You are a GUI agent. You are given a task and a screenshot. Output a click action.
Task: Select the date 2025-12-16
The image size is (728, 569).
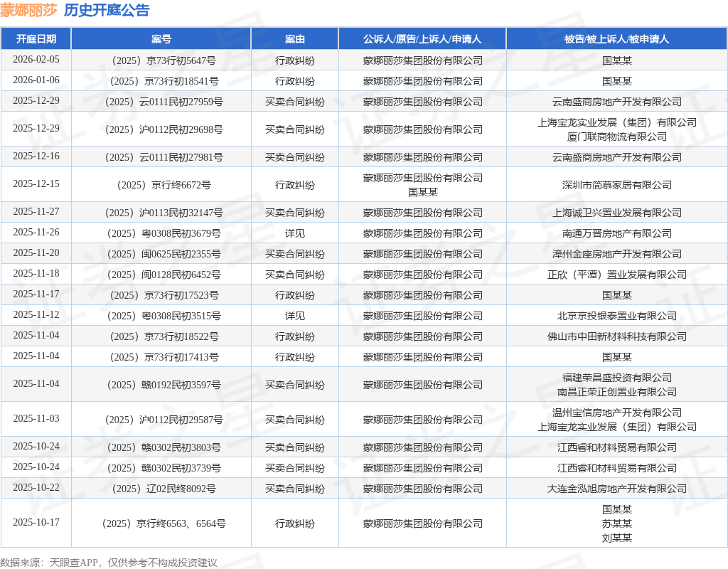point(36,156)
